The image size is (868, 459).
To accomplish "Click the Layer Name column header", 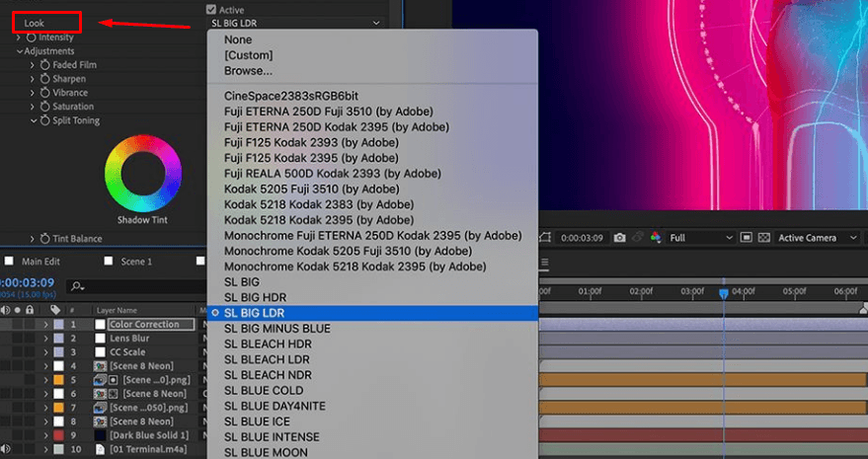I will tap(117, 311).
